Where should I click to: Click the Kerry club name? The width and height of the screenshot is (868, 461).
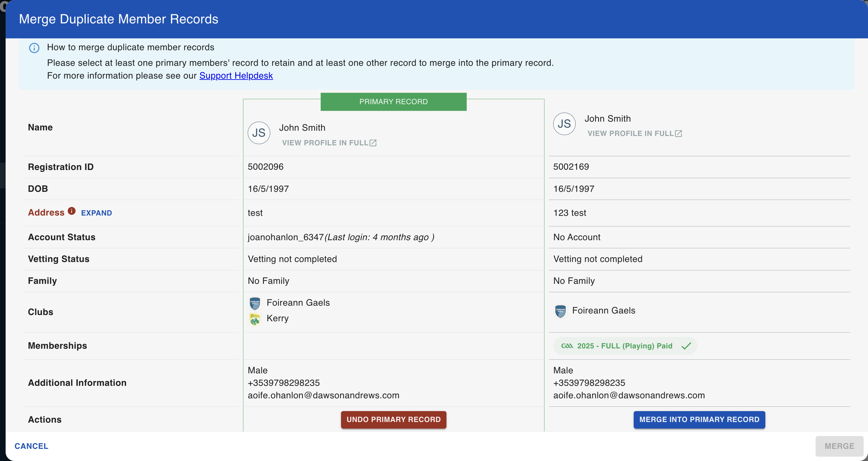(278, 318)
